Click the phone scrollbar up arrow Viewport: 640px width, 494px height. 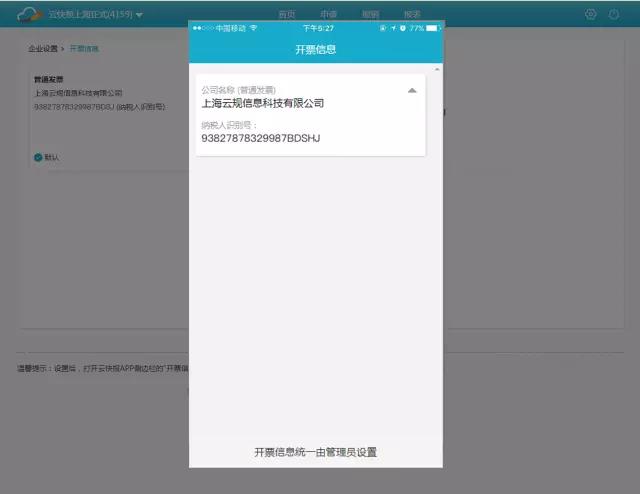coord(437,69)
